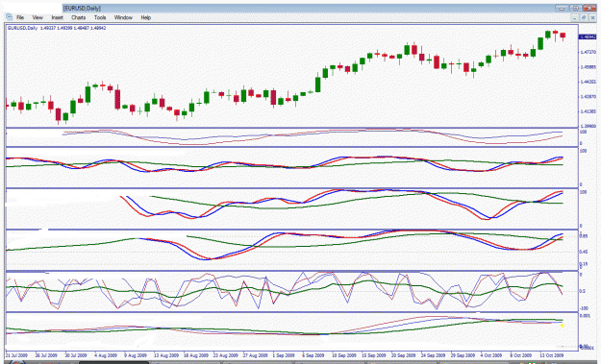Click the 15 Sep 2009 date label
Screen dimensions: 601x364
[x=374, y=355]
